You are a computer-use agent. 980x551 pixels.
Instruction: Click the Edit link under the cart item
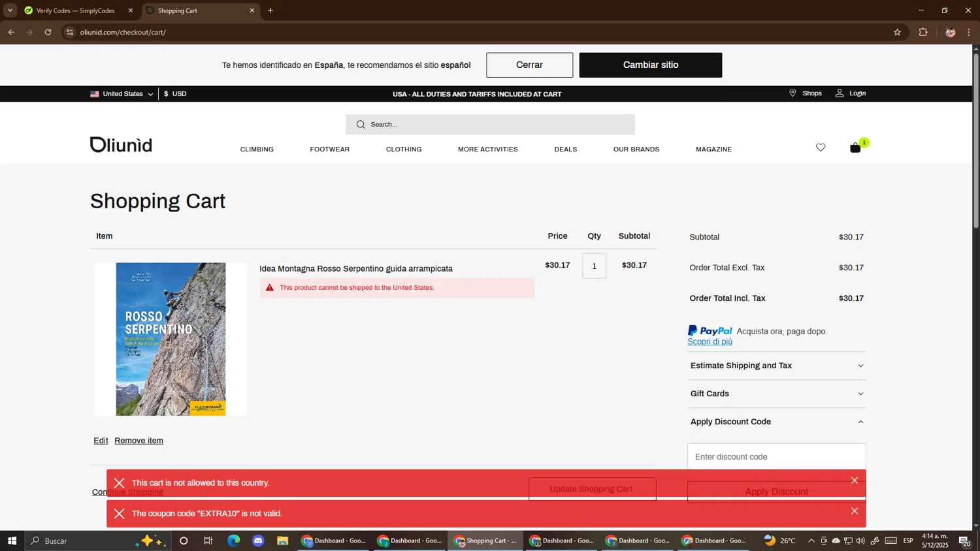(x=101, y=441)
